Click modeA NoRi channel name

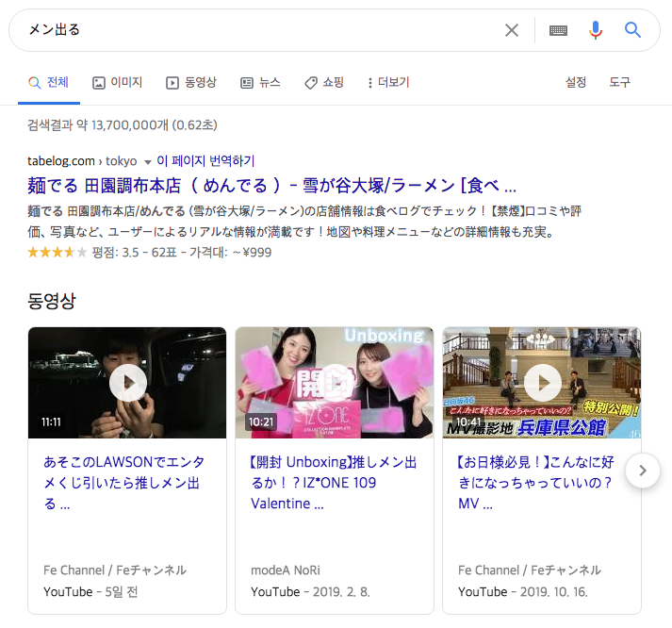286,570
